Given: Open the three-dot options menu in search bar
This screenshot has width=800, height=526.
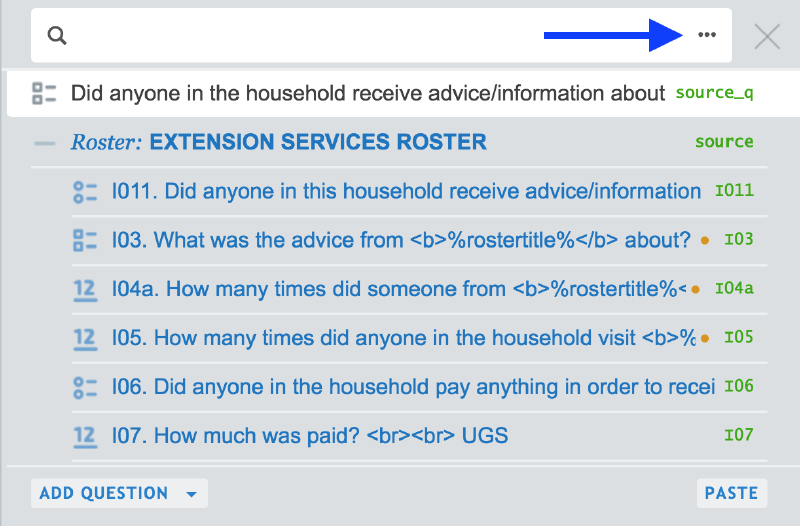Looking at the screenshot, I should [x=707, y=35].
